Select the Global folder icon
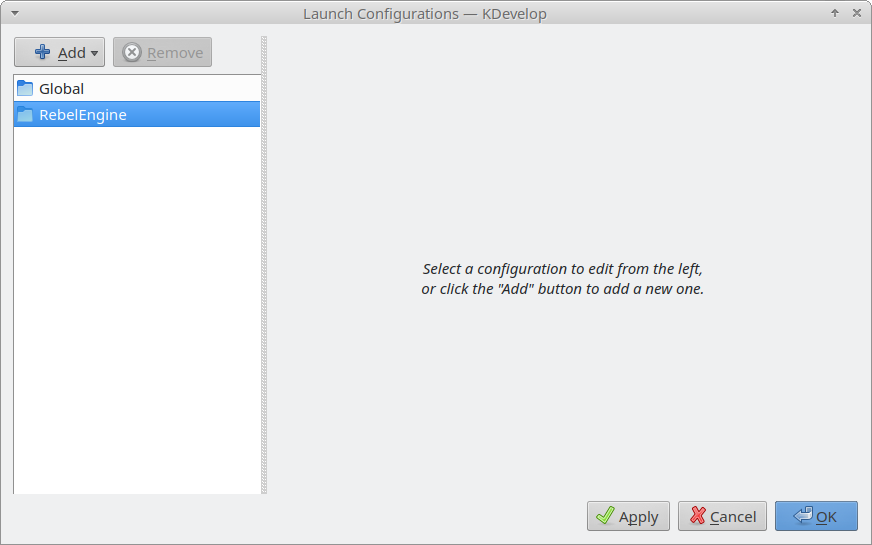872x545 pixels. [x=25, y=88]
